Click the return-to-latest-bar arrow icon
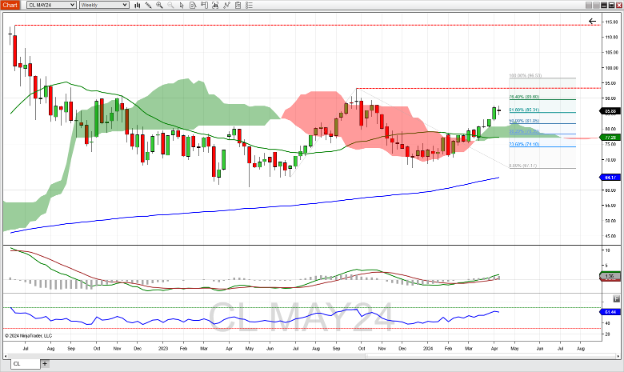The image size is (624, 372). [x=592, y=21]
